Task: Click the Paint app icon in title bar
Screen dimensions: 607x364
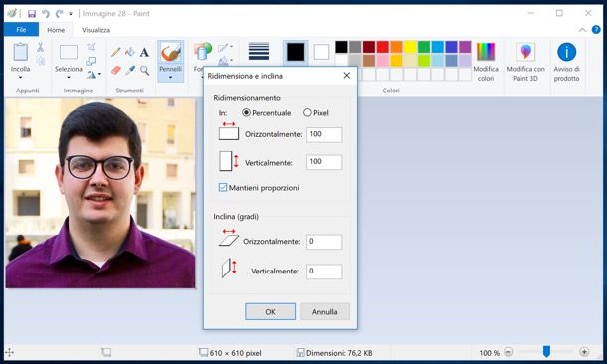Action: (x=12, y=14)
